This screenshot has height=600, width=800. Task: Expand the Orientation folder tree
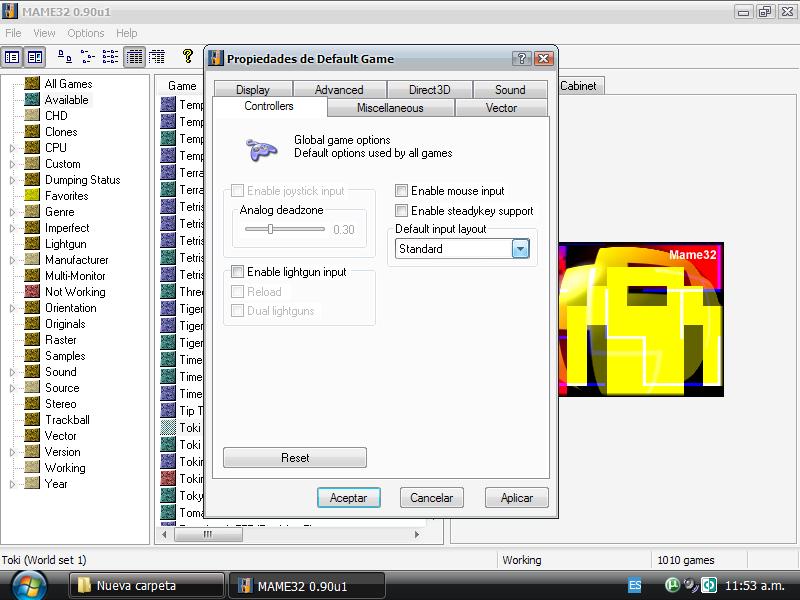tap(12, 308)
